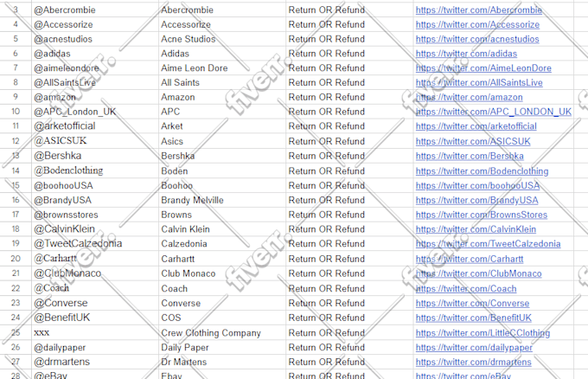Image resolution: width=588 pixels, height=379 pixels.
Task: Open the twitter.com/Coach link
Action: 466,288
